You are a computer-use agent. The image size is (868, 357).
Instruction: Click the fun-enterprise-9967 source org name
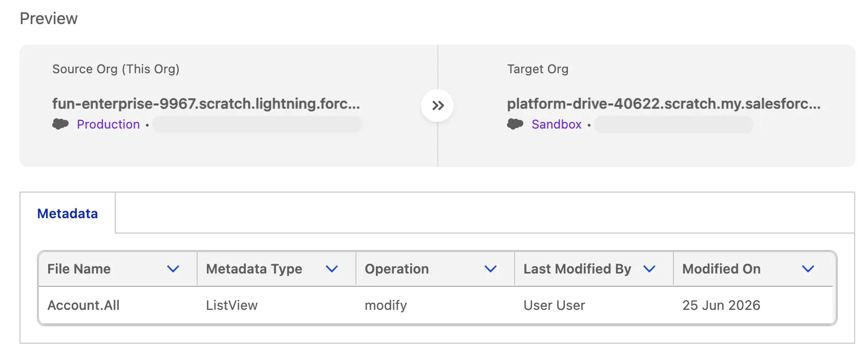click(x=206, y=103)
